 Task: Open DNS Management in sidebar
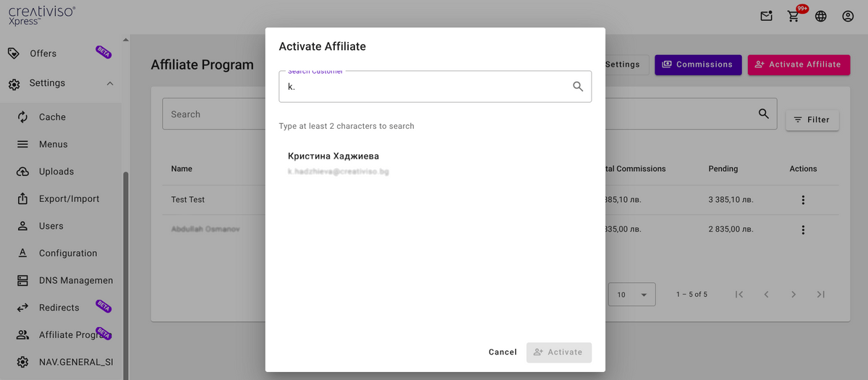tap(75, 280)
